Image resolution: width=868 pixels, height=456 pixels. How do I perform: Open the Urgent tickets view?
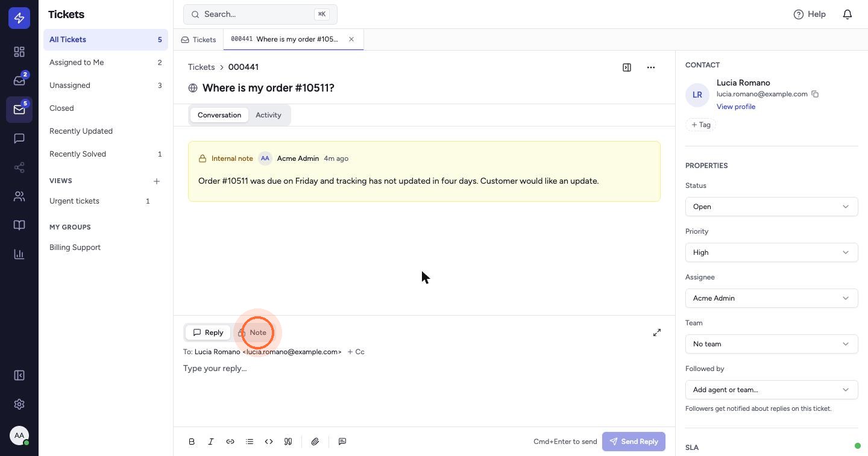pos(99,201)
